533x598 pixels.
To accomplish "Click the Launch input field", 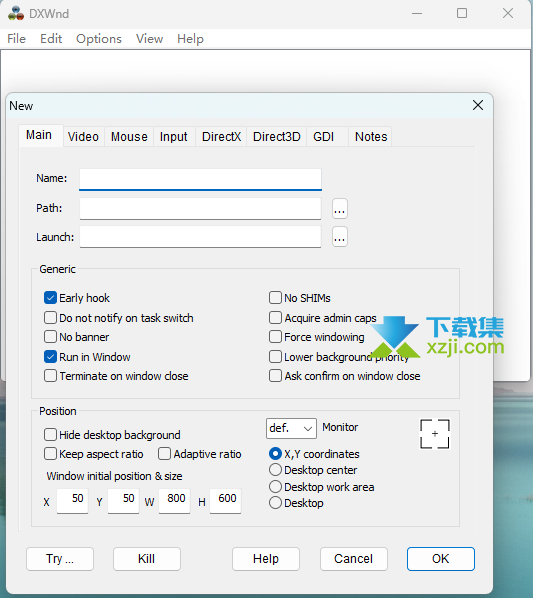I will pos(200,237).
